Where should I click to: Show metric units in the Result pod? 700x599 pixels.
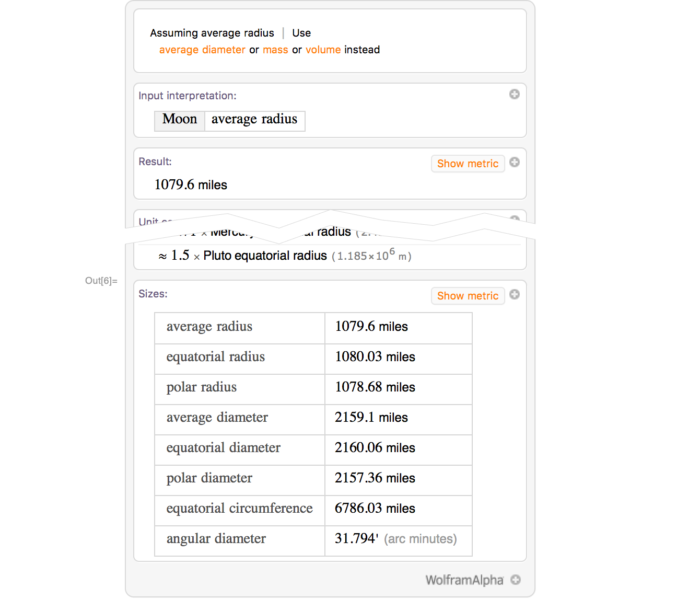[x=468, y=164]
